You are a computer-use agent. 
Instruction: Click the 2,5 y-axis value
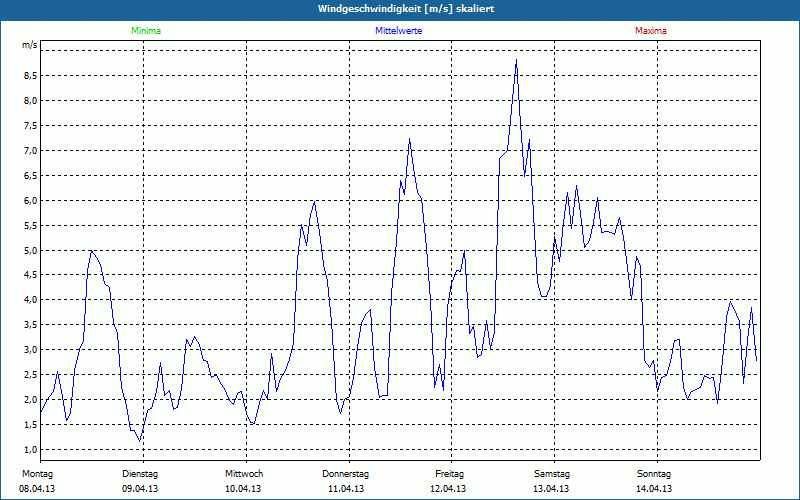point(30,374)
